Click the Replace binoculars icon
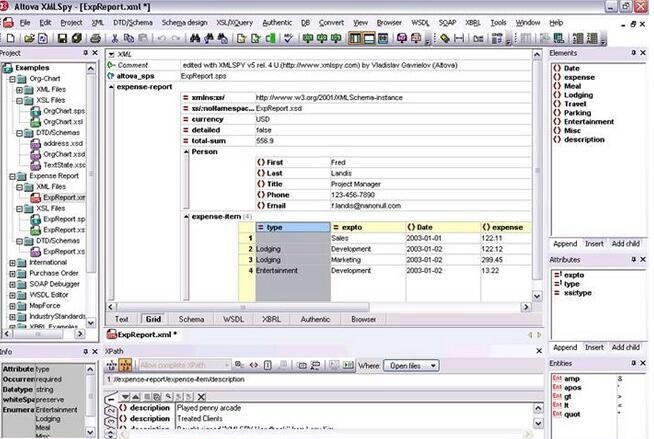Image resolution: width=654 pixels, height=439 pixels. [x=223, y=38]
